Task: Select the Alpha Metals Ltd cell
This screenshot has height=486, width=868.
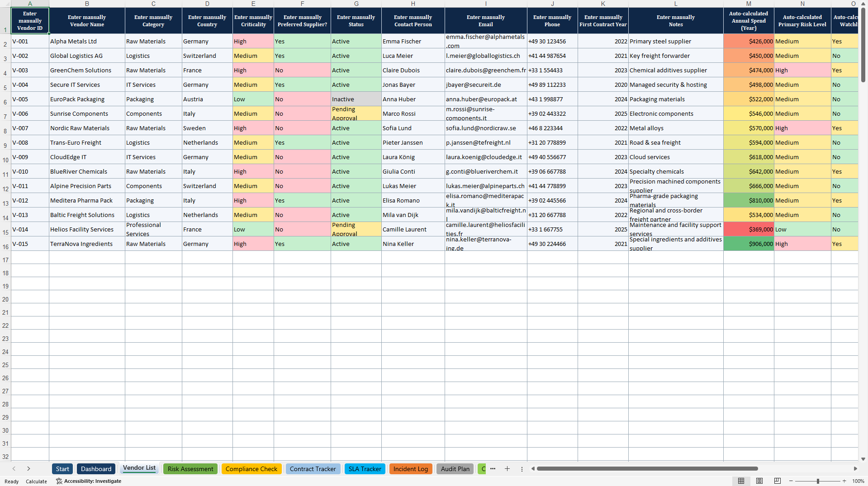Action: 87,41
